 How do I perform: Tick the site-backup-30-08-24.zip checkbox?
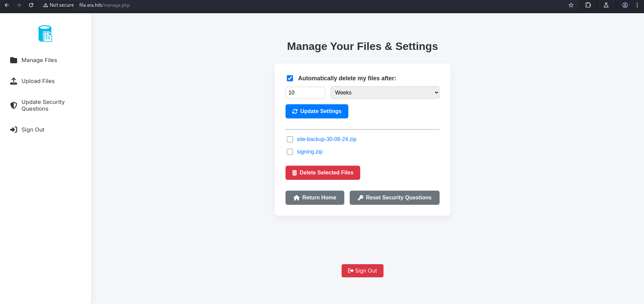click(290, 139)
